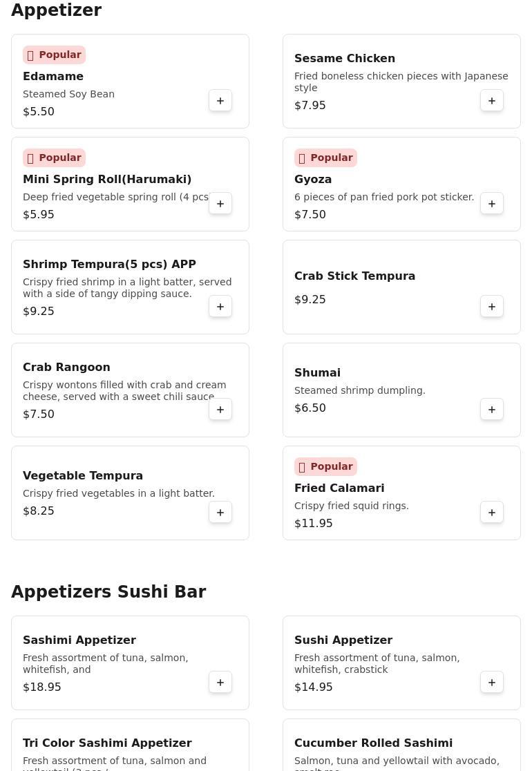Add Shrimp Tempura APP to cart

[x=220, y=307]
